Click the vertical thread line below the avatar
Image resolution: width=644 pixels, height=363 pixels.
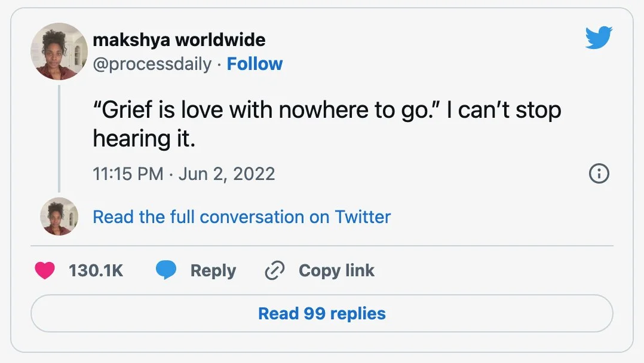[59, 138]
